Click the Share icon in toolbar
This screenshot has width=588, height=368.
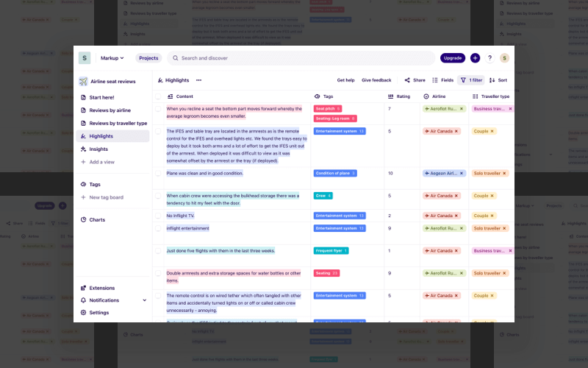click(x=407, y=80)
